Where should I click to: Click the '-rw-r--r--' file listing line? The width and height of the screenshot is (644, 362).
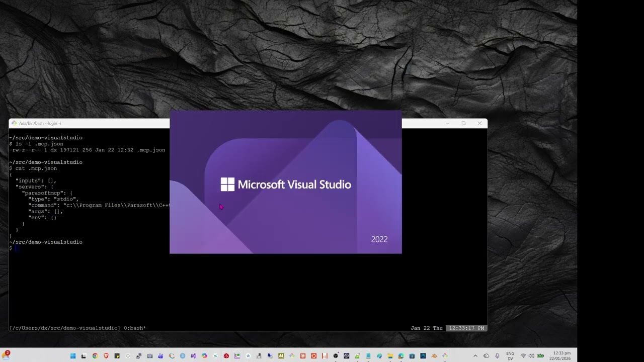[x=87, y=150]
